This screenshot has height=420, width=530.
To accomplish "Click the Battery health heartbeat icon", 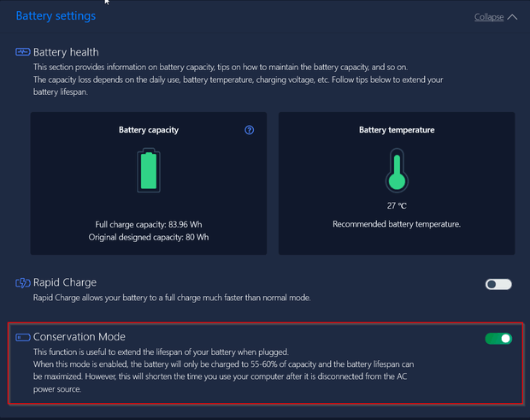I will pos(23,52).
